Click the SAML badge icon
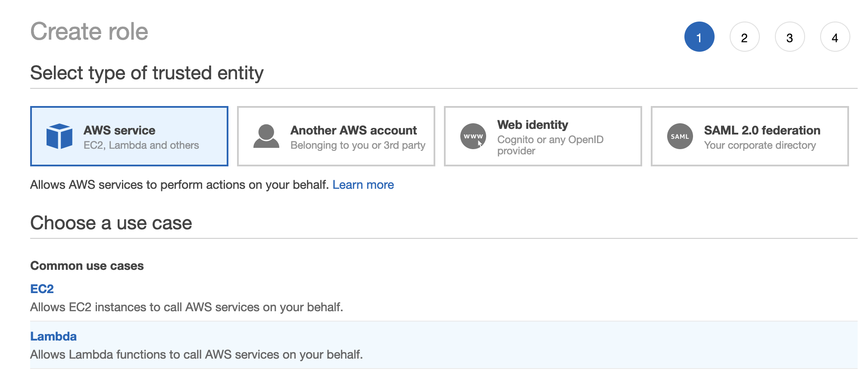The image size is (868, 375). point(680,136)
